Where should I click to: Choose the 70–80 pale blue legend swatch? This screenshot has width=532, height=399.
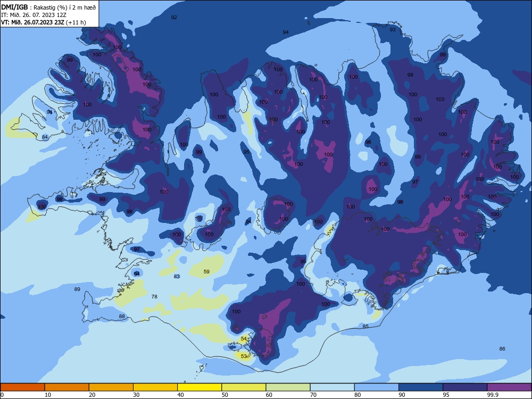tap(332, 387)
